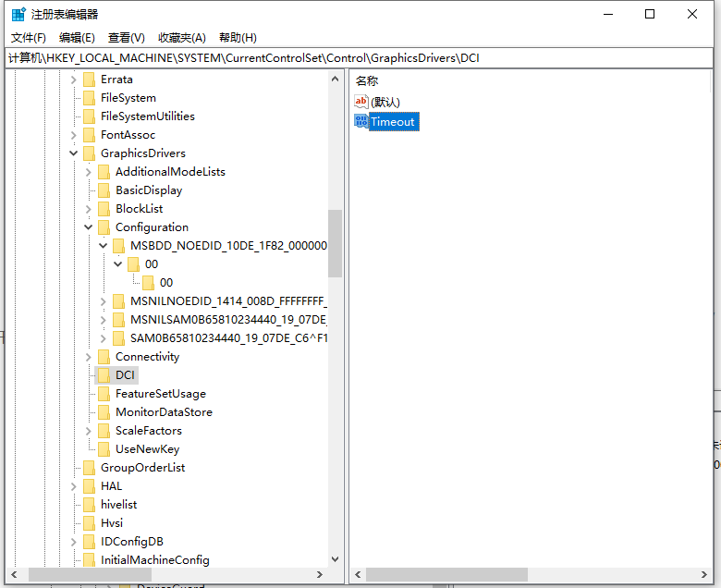
Task: Click the GraphicsDrivers folder icon
Action: point(89,153)
